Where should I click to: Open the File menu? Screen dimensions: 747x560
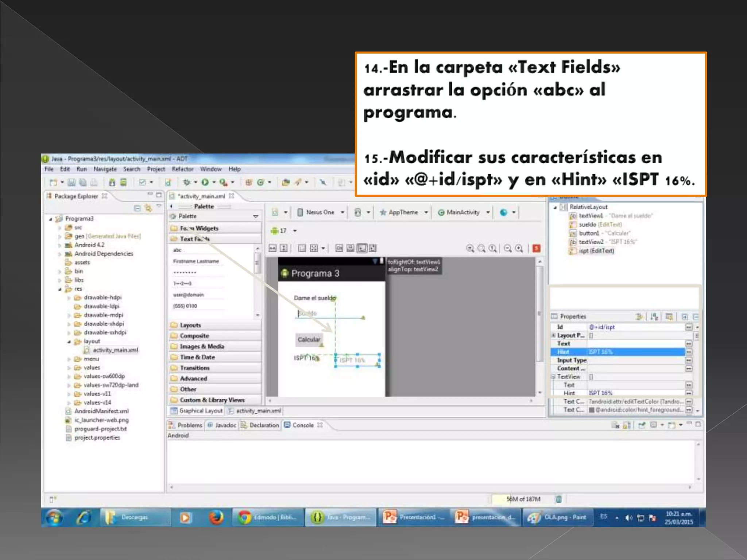click(x=49, y=169)
